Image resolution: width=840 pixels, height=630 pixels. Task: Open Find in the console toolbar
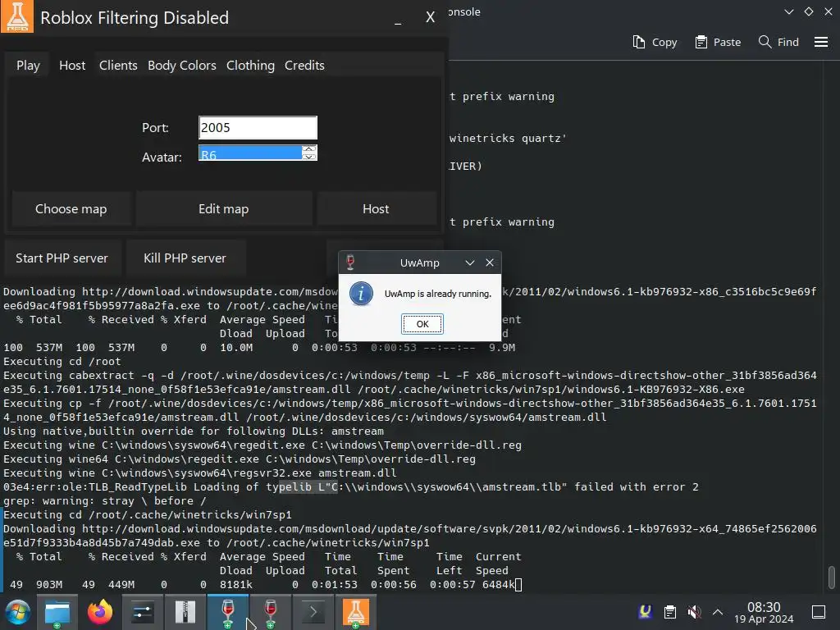pos(778,43)
